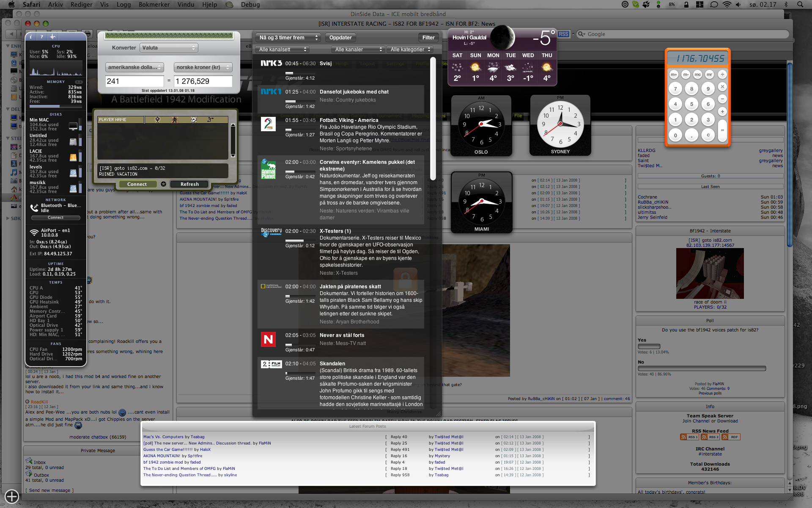
Task: Open the Arkiv menu
Action: (55, 5)
